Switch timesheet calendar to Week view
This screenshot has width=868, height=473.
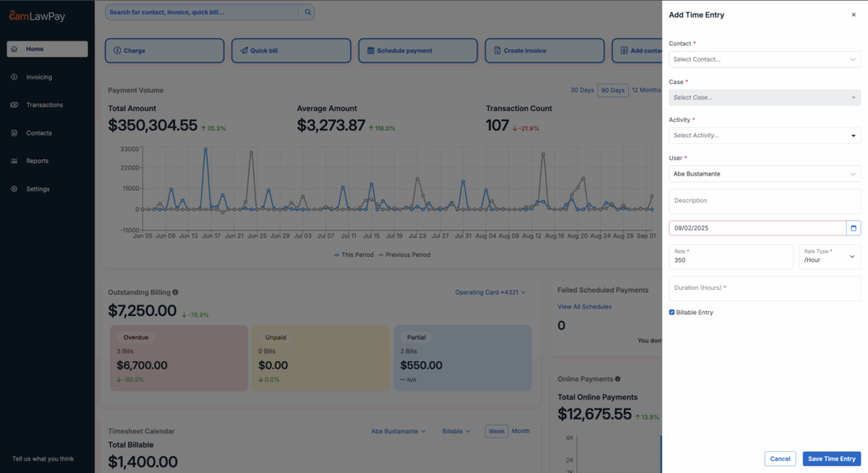tap(496, 431)
